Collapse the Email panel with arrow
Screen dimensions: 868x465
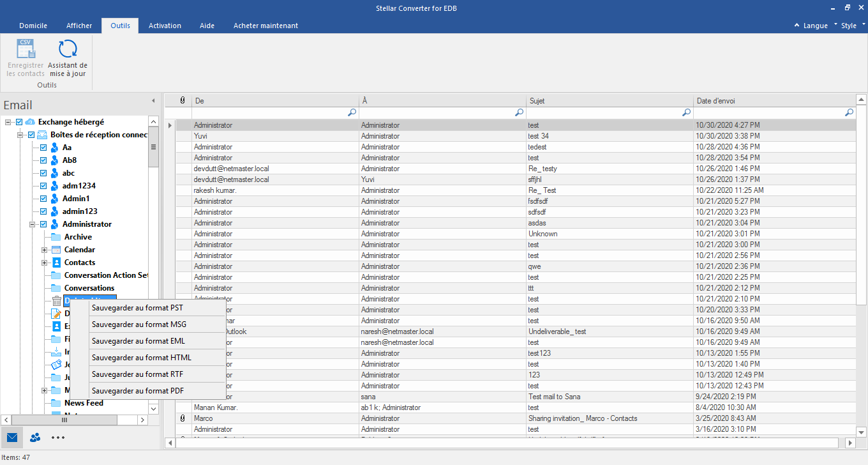tap(153, 101)
